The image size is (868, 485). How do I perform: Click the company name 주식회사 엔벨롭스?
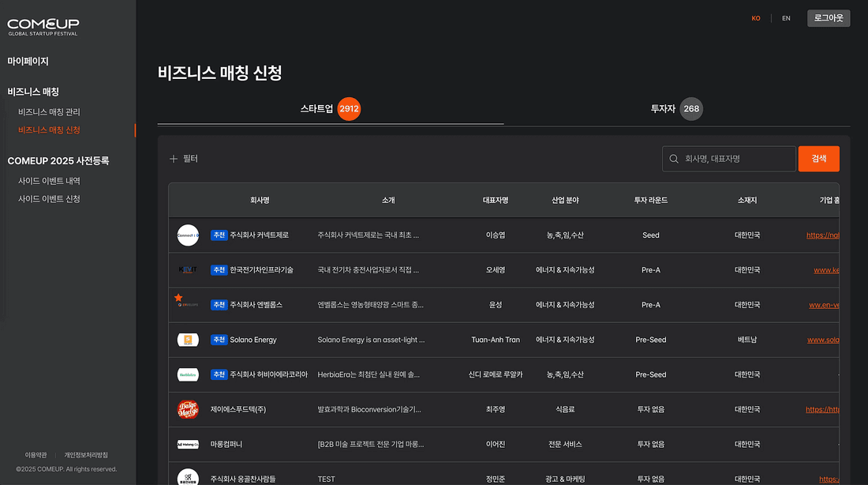click(256, 305)
